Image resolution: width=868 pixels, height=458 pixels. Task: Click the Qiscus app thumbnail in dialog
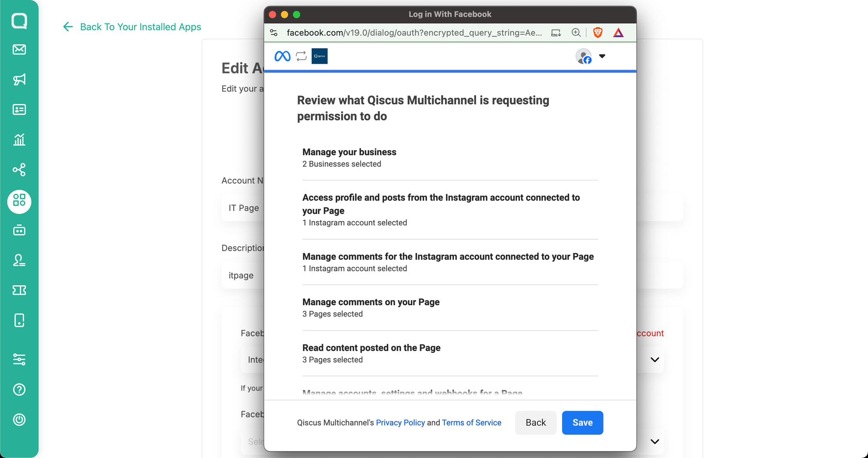[319, 56]
